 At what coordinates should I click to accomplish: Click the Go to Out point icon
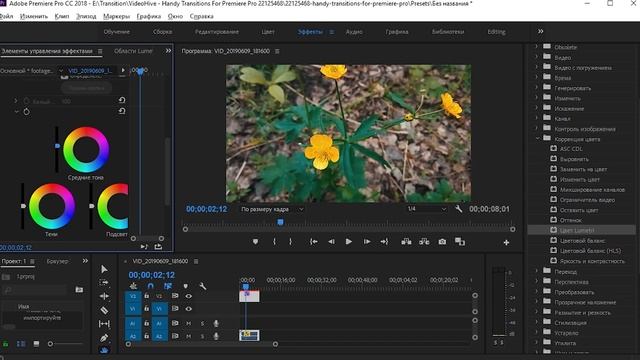(384, 242)
